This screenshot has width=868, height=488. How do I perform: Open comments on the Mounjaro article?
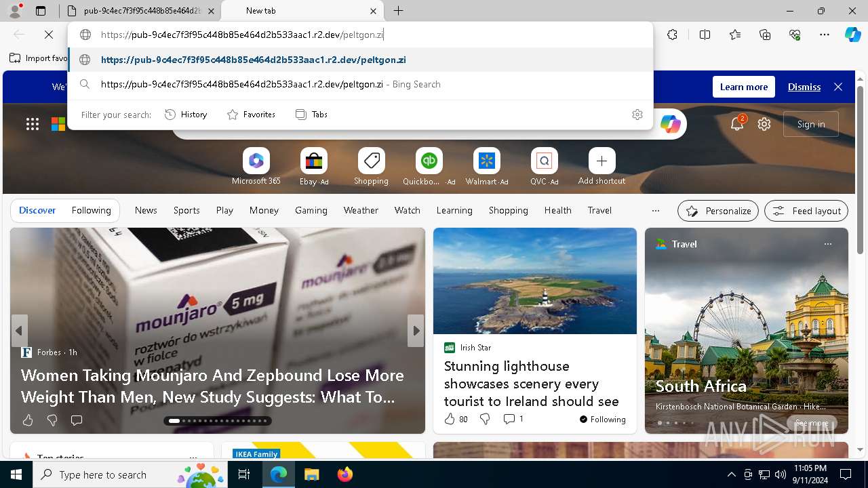77,420
